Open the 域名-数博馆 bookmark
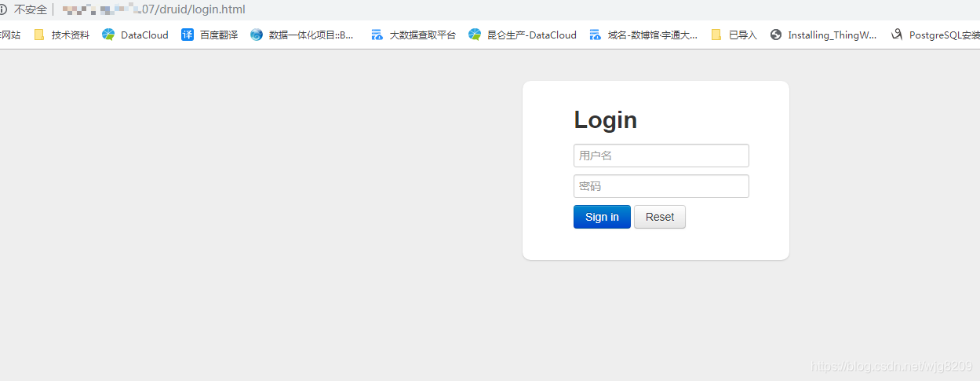Viewport: 980px width, 381px height. (x=643, y=35)
